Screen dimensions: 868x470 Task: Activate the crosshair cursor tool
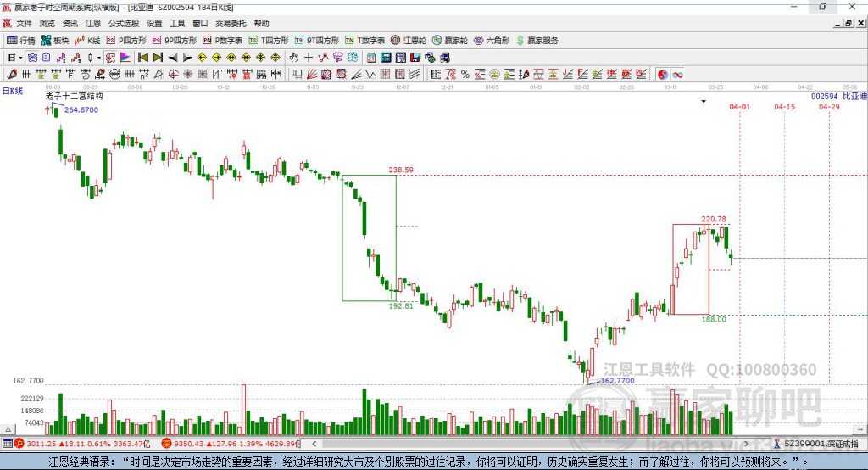(x=309, y=58)
